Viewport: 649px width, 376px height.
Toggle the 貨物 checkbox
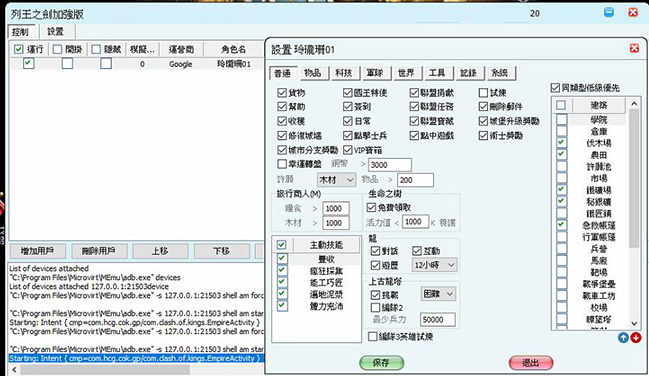[x=282, y=93]
